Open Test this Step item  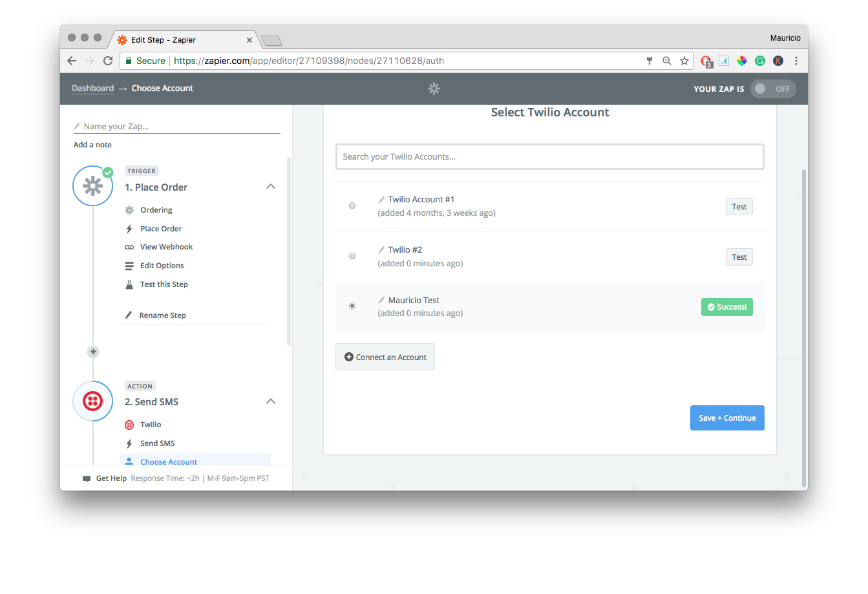click(164, 284)
